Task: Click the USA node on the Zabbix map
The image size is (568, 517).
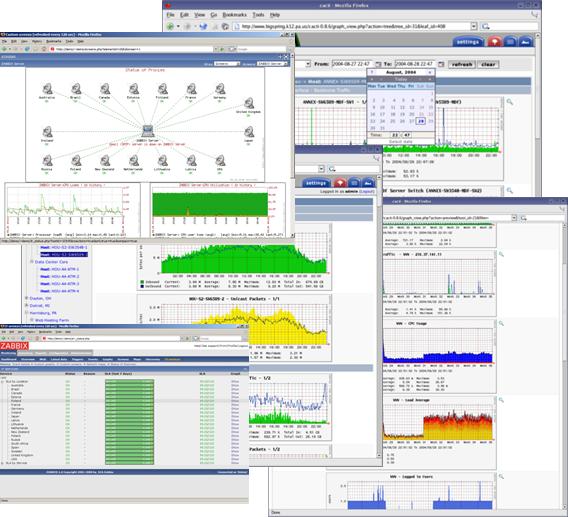Action: pos(220,160)
